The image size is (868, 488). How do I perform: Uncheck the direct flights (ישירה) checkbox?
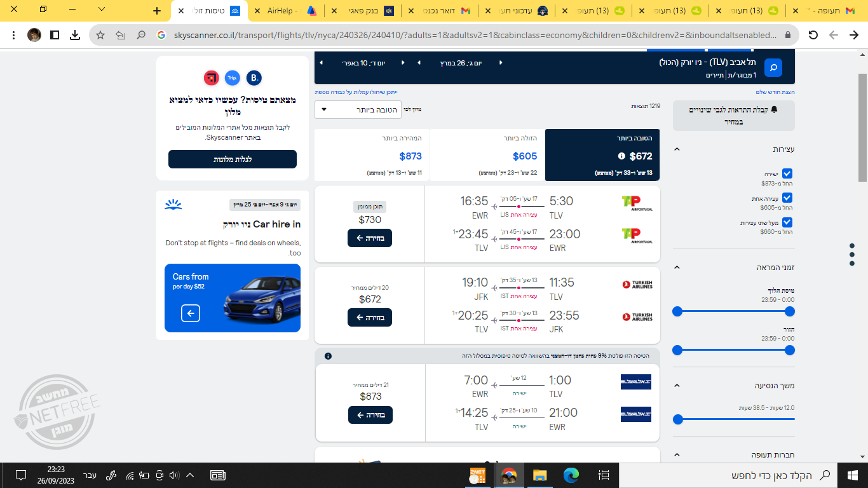(x=787, y=173)
